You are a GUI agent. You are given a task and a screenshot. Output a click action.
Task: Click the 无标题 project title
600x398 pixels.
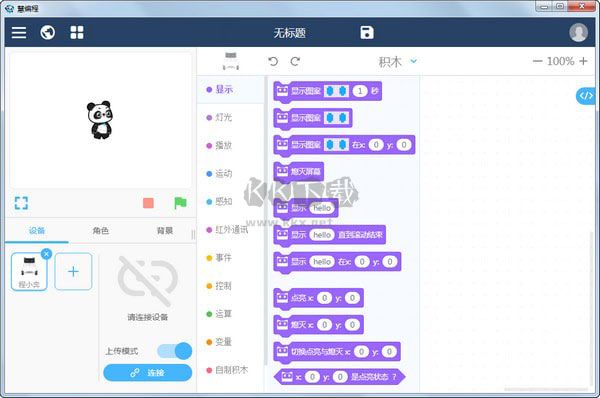pos(290,33)
